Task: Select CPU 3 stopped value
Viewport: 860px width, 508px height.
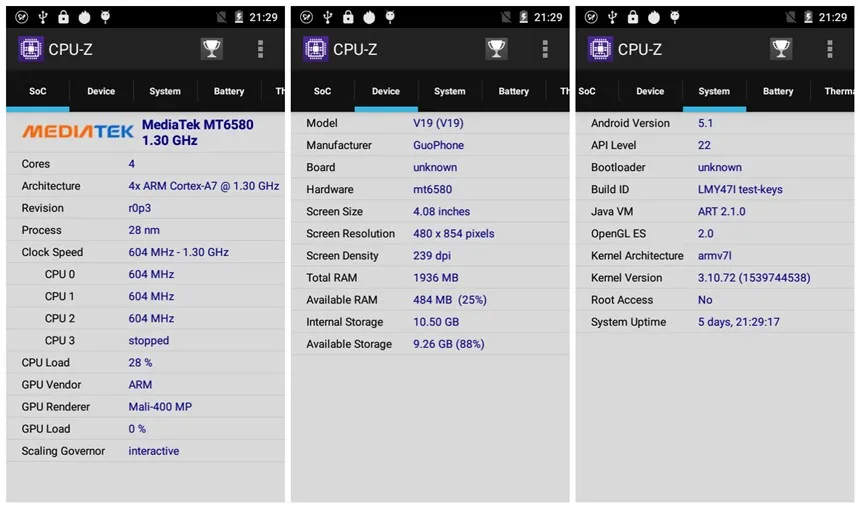Action: (149, 340)
